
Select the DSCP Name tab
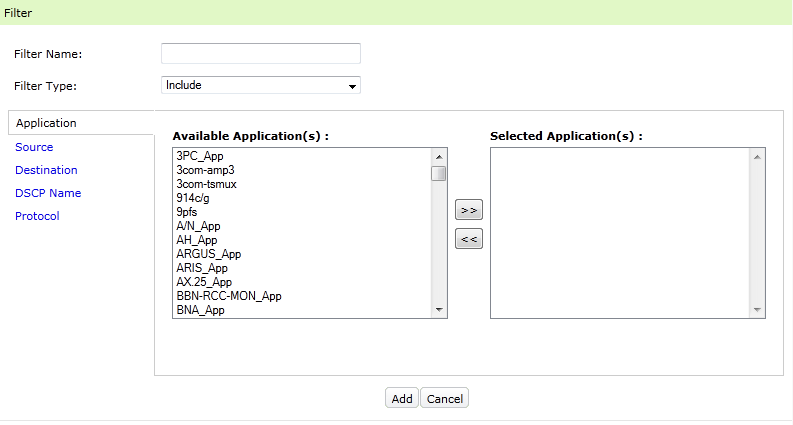click(x=48, y=193)
